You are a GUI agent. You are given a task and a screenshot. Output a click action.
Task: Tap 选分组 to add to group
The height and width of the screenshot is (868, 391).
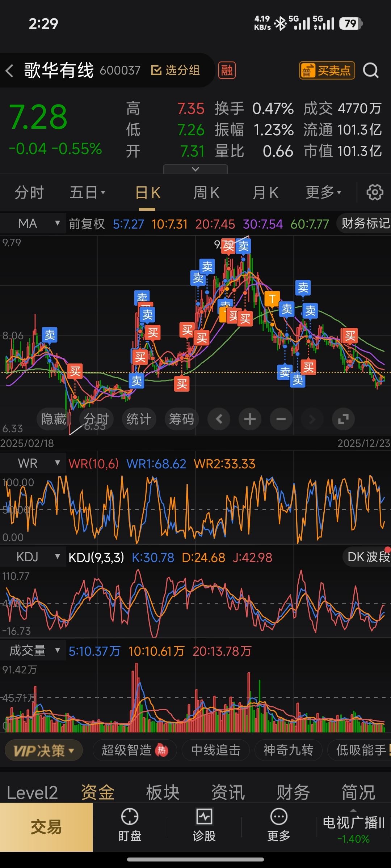tap(176, 70)
